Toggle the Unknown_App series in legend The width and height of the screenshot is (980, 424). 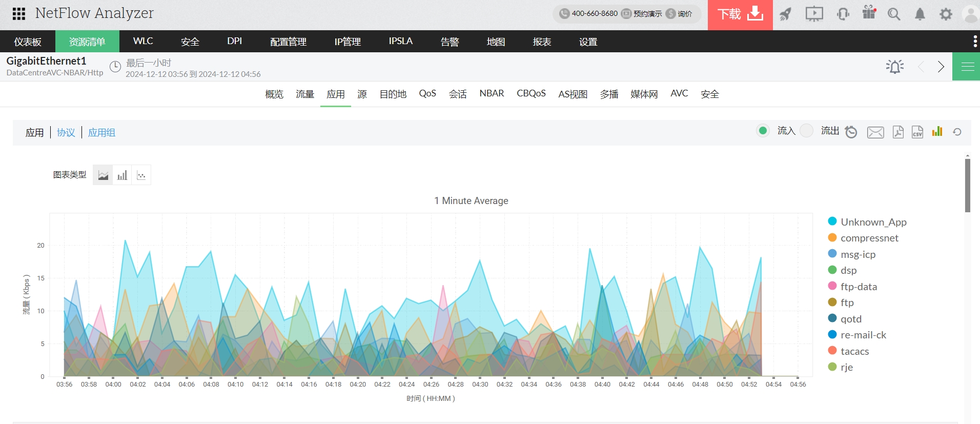[873, 222]
